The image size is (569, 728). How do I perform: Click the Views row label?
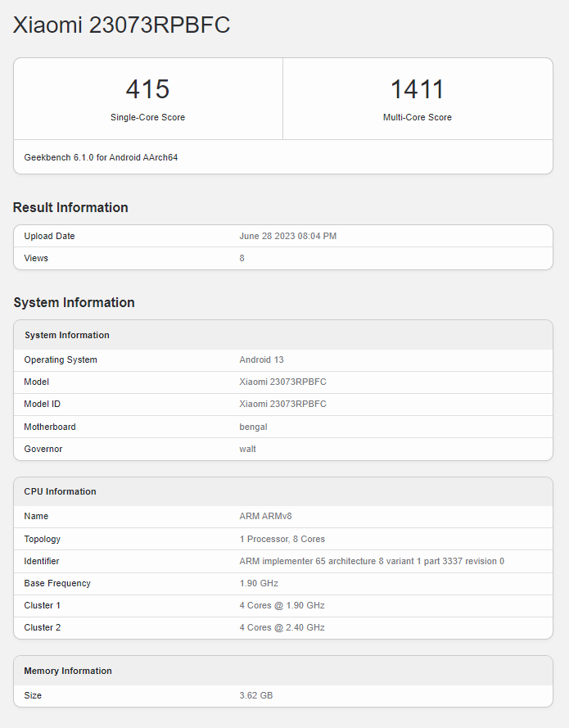(x=36, y=258)
